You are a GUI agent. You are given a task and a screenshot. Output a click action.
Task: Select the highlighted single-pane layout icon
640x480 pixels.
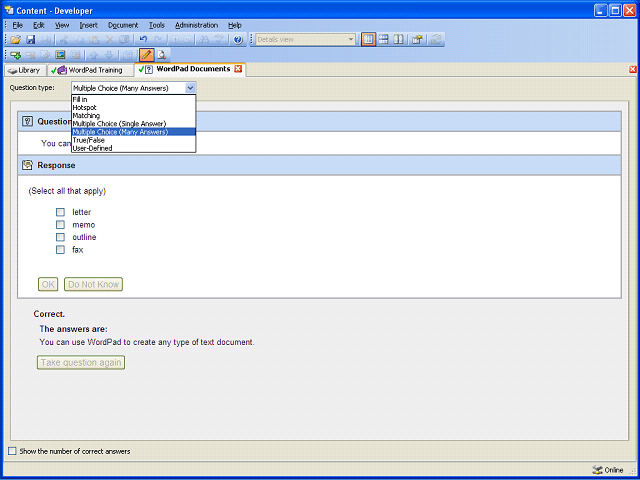pyautogui.click(x=368, y=40)
